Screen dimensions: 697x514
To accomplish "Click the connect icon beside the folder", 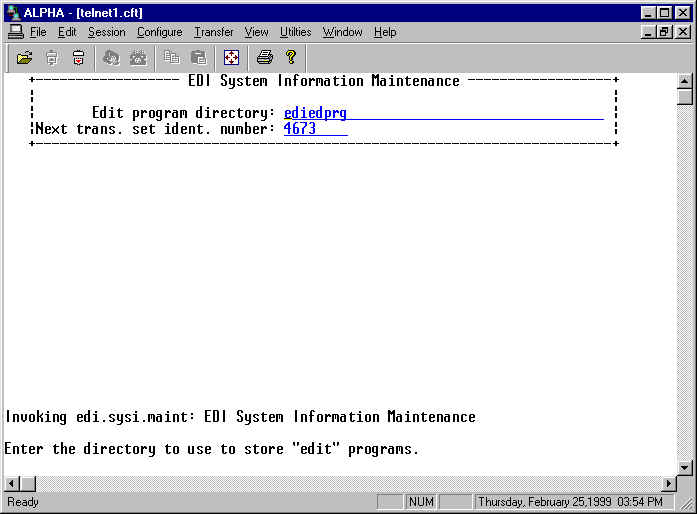I will click(52, 58).
